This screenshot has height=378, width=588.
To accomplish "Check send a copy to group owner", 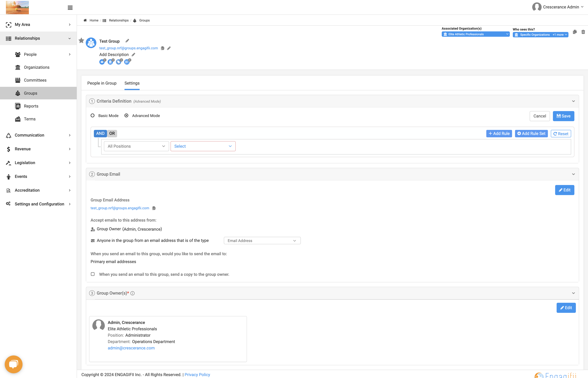I will 93,274.
